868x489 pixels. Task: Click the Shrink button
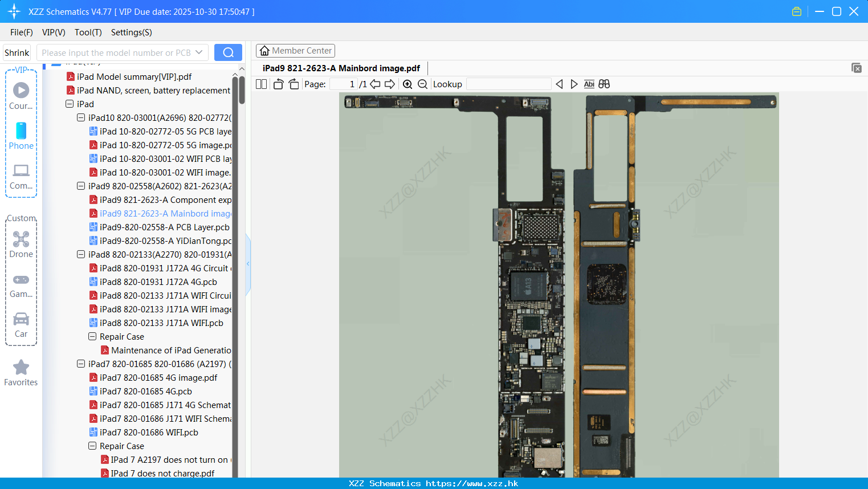[17, 52]
